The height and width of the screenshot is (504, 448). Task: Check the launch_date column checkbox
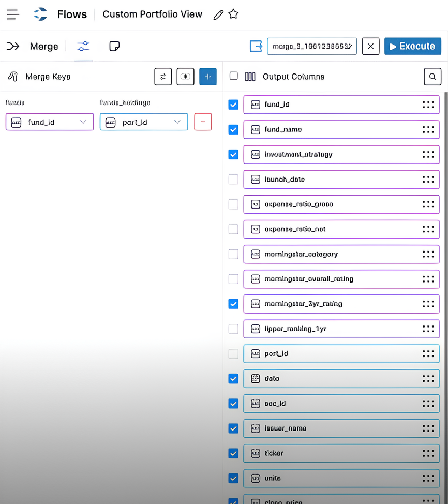pyautogui.click(x=233, y=180)
